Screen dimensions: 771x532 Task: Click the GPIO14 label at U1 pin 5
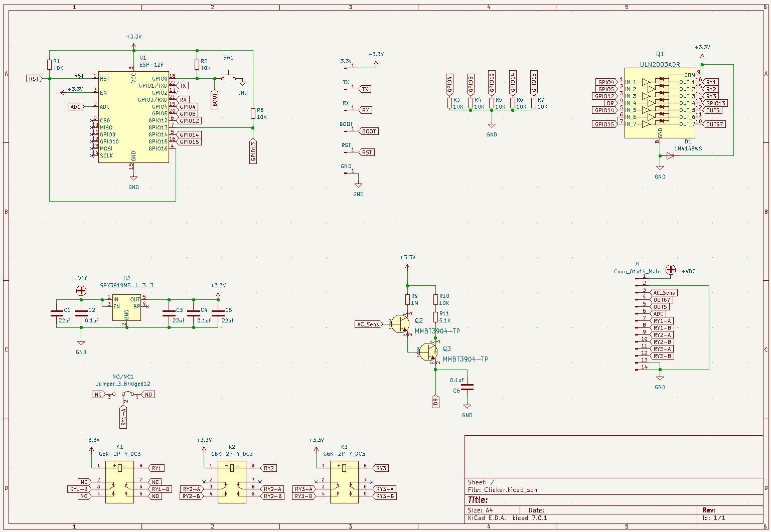pyautogui.click(x=189, y=135)
